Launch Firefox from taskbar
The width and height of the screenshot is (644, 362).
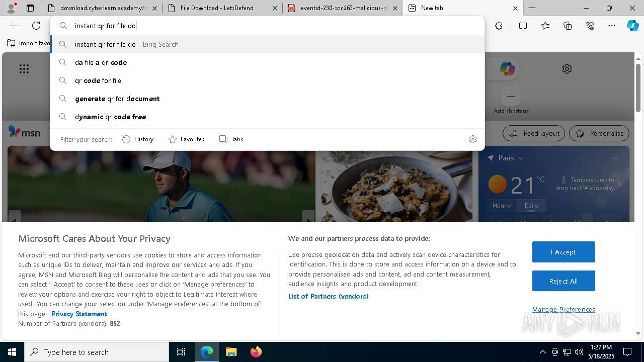256,352
